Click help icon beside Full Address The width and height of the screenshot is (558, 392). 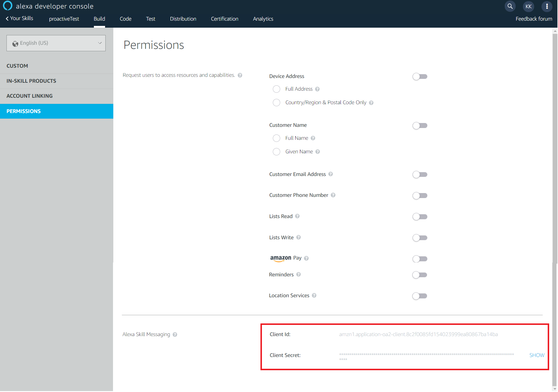317,89
